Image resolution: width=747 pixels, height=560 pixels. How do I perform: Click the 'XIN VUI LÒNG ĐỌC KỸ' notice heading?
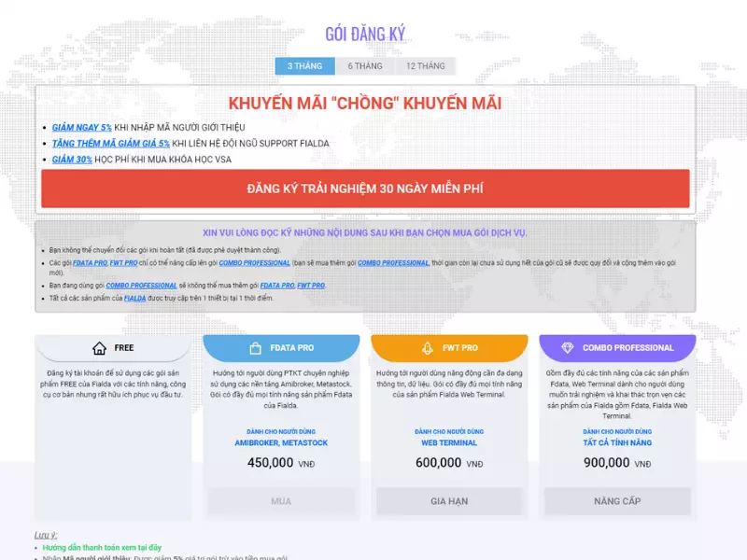(x=365, y=232)
